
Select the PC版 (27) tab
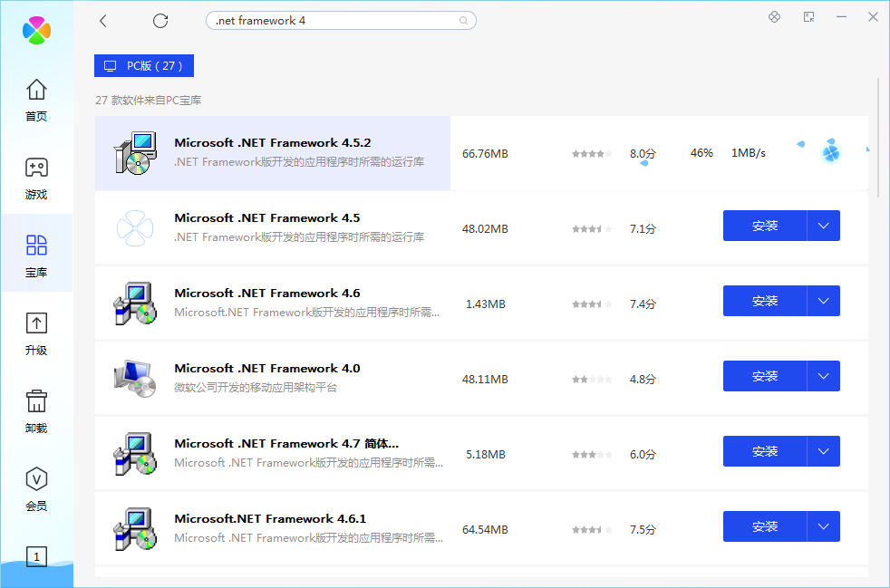tap(144, 66)
